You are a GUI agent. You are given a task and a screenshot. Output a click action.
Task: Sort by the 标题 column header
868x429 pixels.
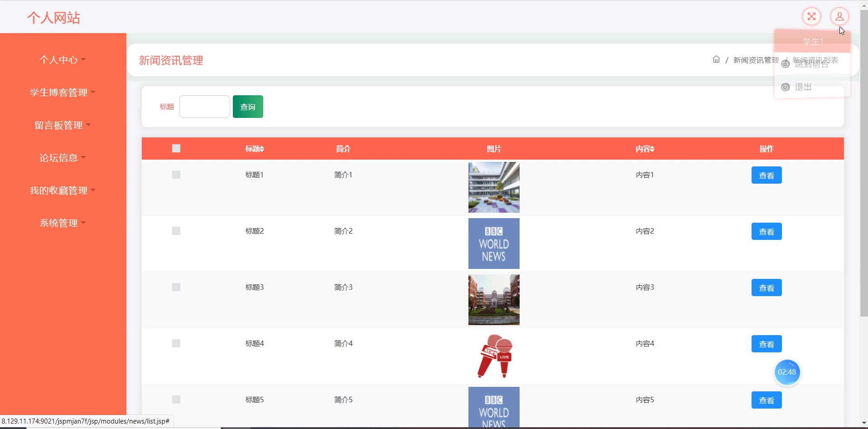[255, 149]
